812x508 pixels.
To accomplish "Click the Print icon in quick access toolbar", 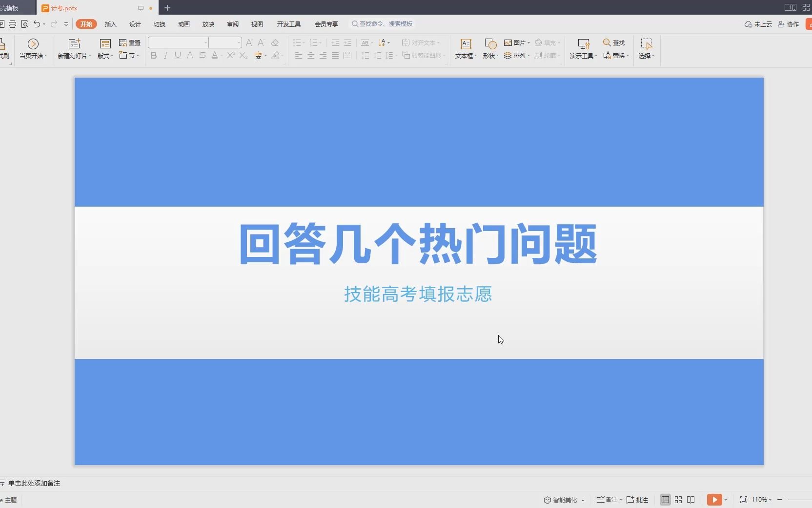I will (x=12, y=24).
